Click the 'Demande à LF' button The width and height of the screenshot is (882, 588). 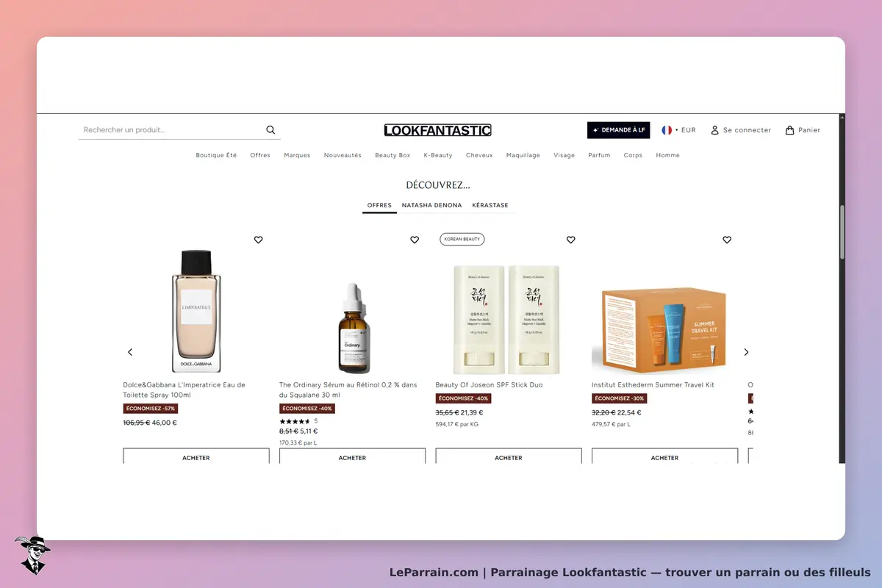click(619, 130)
